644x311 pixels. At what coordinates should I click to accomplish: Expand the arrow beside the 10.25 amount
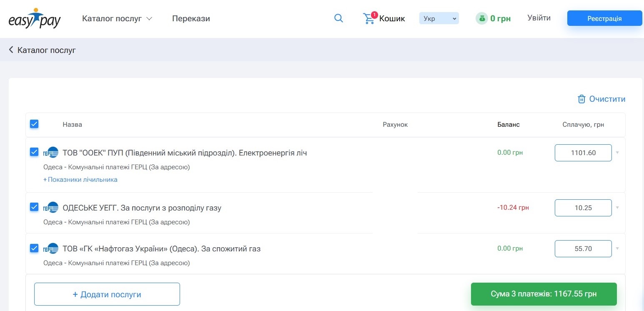[617, 208]
